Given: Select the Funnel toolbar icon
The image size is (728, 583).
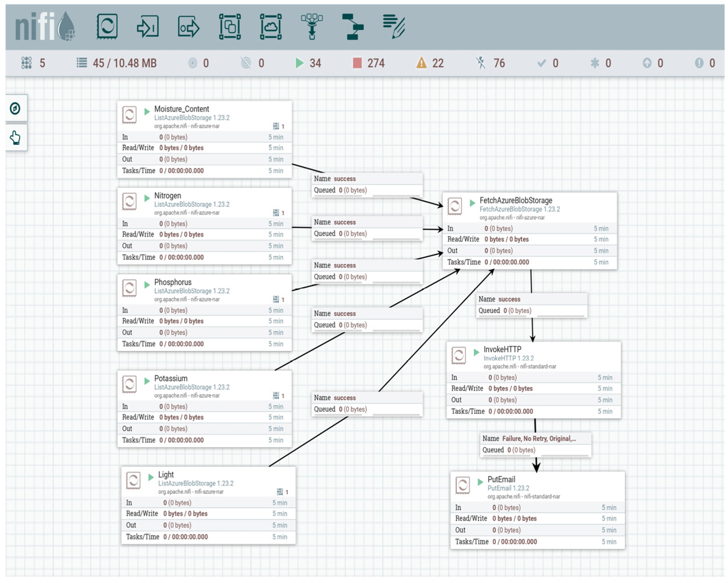Looking at the screenshot, I should (312, 26).
